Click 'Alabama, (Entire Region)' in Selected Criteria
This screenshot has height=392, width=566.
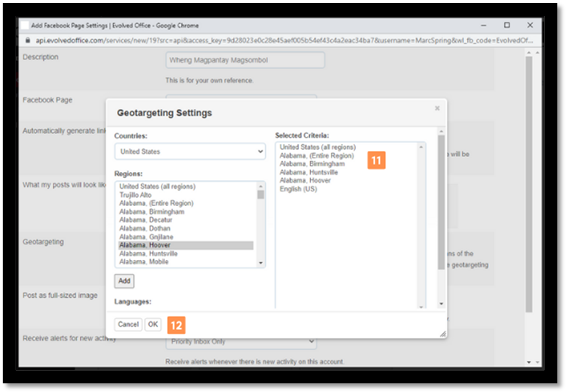click(x=317, y=156)
